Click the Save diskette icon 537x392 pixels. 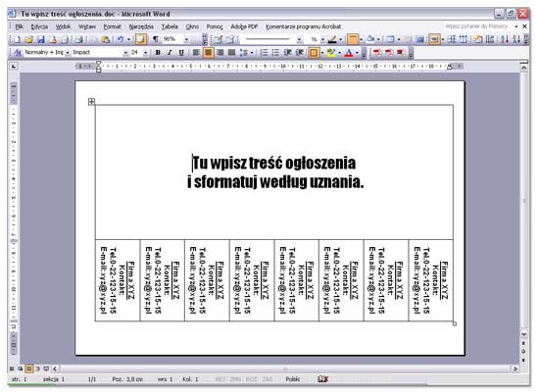pos(41,40)
